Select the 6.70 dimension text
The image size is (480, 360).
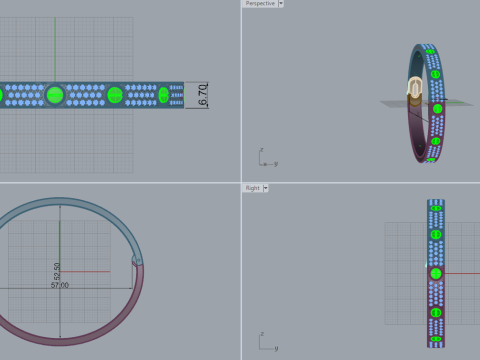click(x=202, y=95)
